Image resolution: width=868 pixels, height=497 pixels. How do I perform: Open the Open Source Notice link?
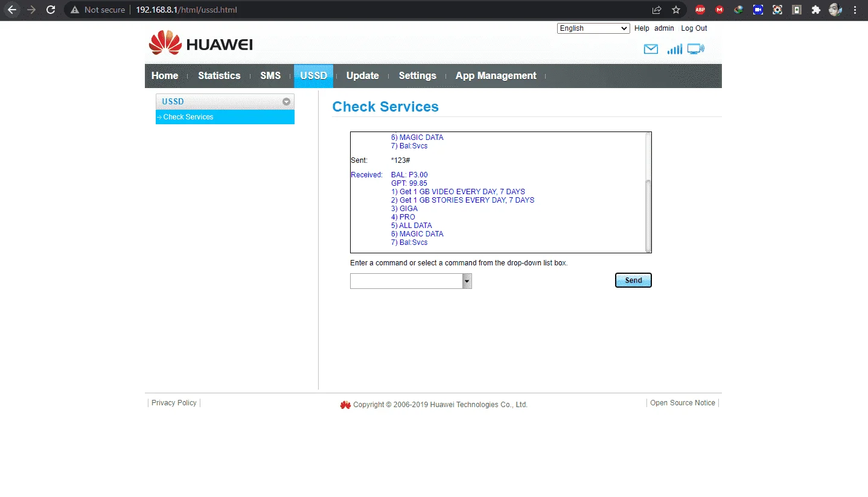click(x=683, y=403)
